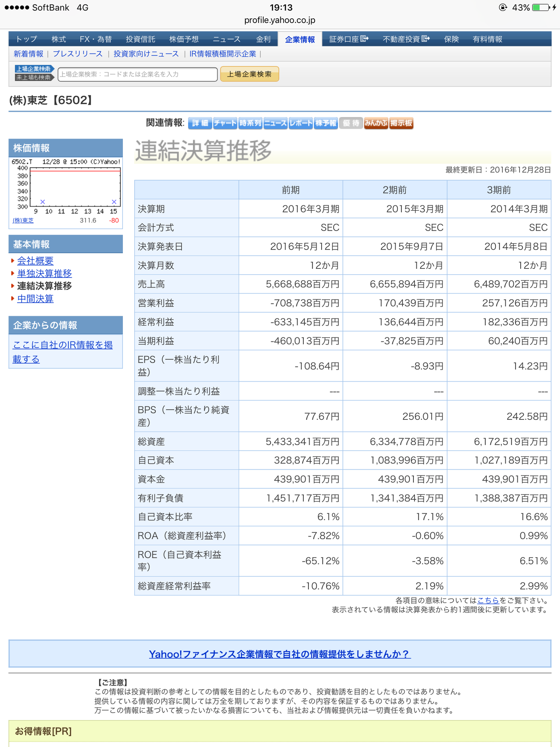
Task: Select the 2015年9月7日 announcement date cell
Action: (x=395, y=246)
